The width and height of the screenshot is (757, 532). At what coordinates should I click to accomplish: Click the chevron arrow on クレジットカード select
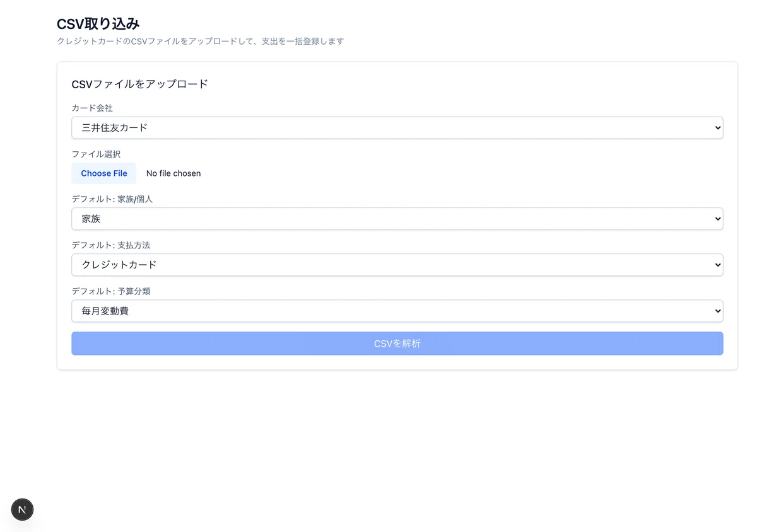(x=717, y=265)
